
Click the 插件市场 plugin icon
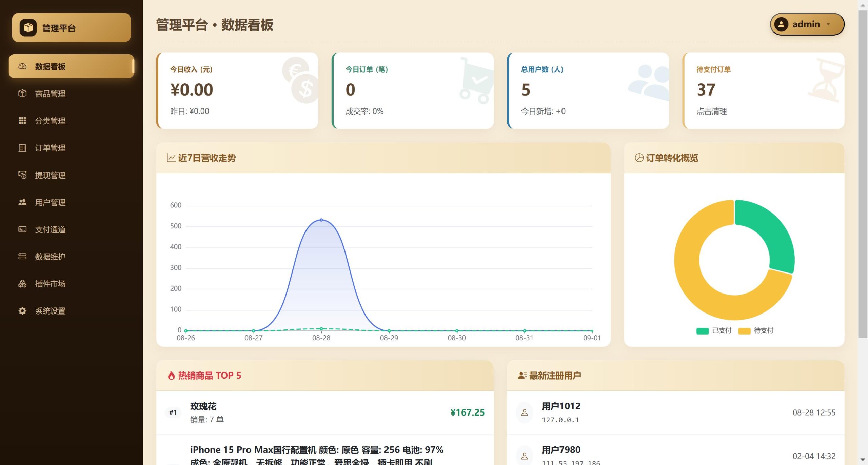pos(22,284)
